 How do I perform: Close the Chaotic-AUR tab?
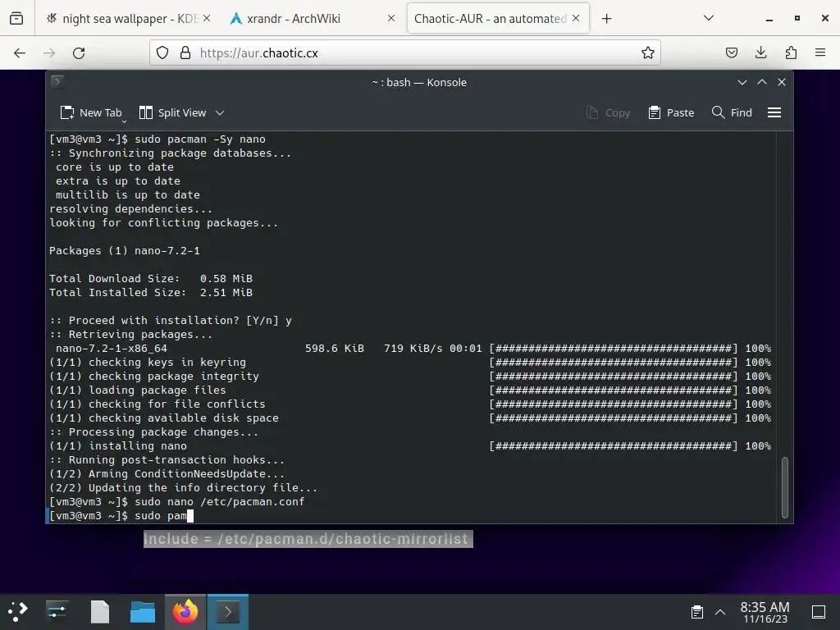click(576, 19)
